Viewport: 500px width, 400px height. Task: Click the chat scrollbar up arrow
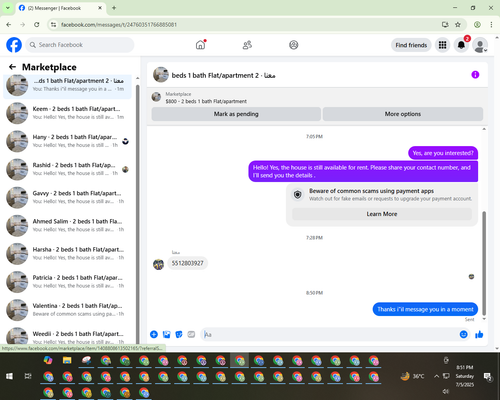[484, 129]
